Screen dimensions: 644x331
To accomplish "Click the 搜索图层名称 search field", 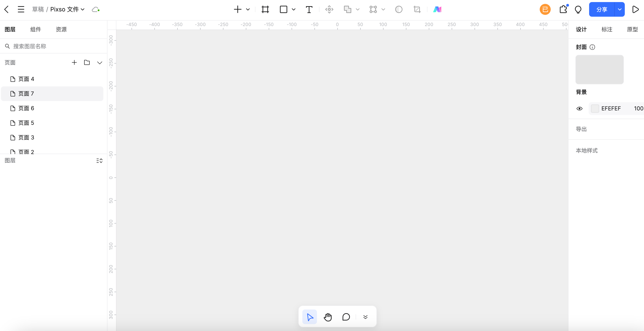I will click(x=54, y=46).
